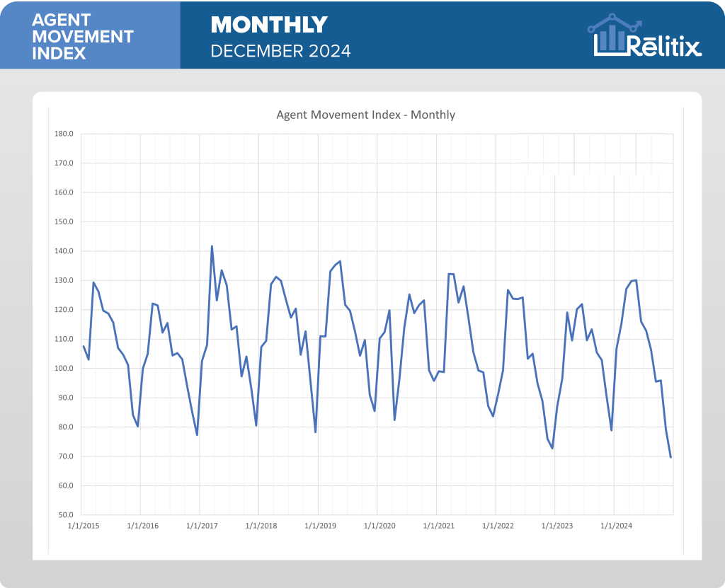Click the 140.0 y-axis label
Viewport: 725px width, 588px height.
pyautogui.click(x=65, y=251)
